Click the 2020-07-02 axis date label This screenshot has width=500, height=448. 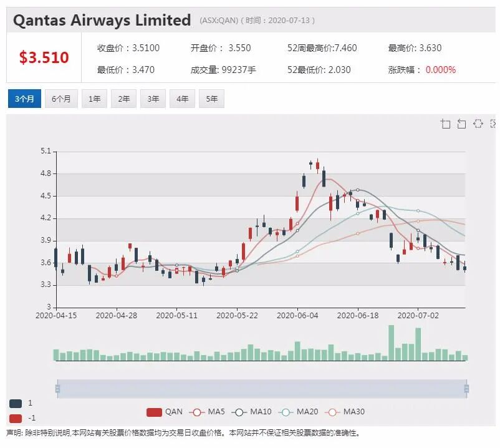pos(418,316)
